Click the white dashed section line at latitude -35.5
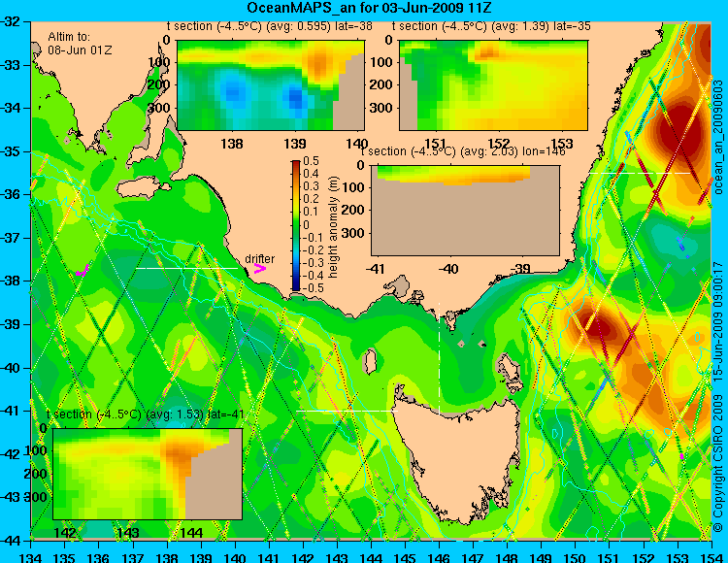 pyautogui.click(x=640, y=173)
